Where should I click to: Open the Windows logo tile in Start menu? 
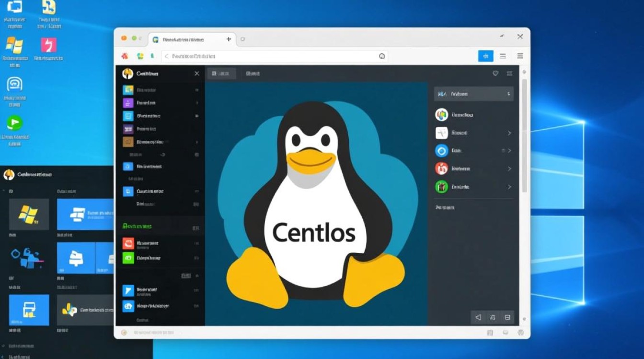pos(29,214)
